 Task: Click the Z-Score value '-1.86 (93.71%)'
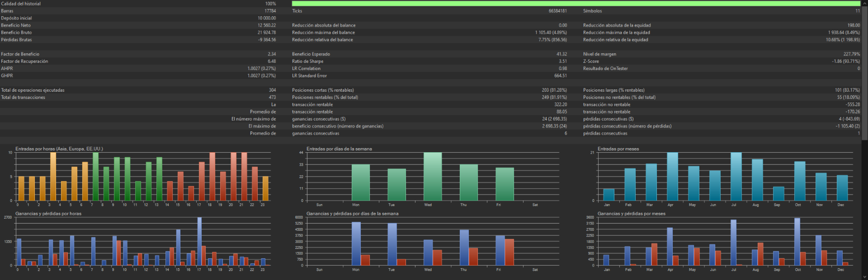pos(846,61)
